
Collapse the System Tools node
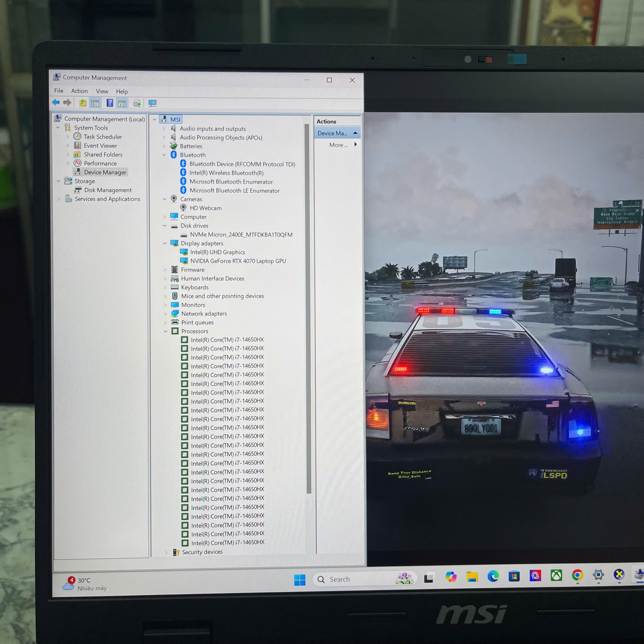pyautogui.click(x=58, y=128)
